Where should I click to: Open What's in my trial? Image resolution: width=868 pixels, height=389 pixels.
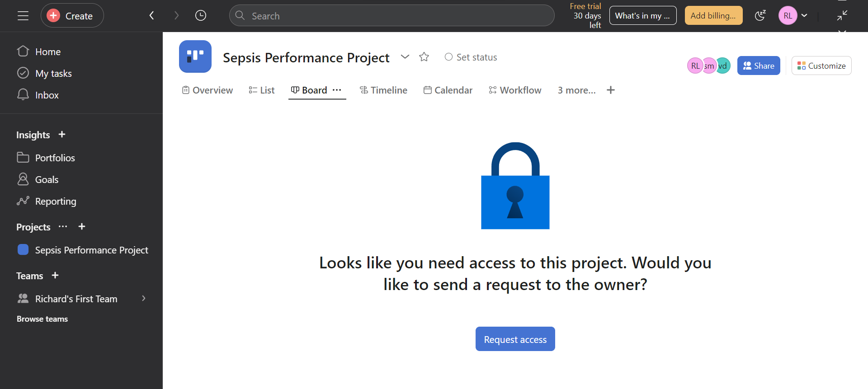(x=643, y=16)
